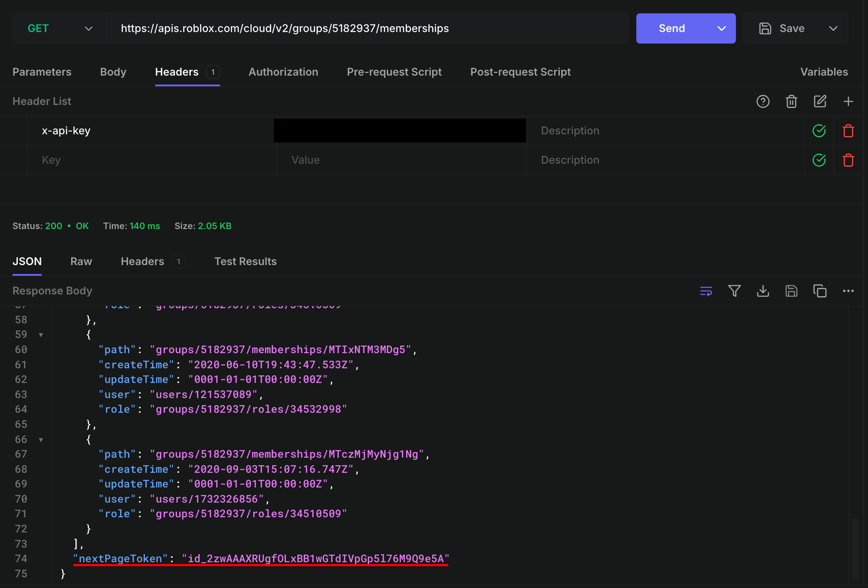Image resolution: width=868 pixels, height=588 pixels.
Task: Switch to the Authorization tab
Action: [x=283, y=72]
